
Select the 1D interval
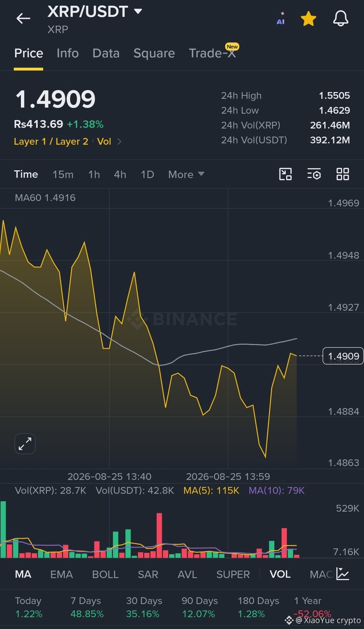[147, 174]
